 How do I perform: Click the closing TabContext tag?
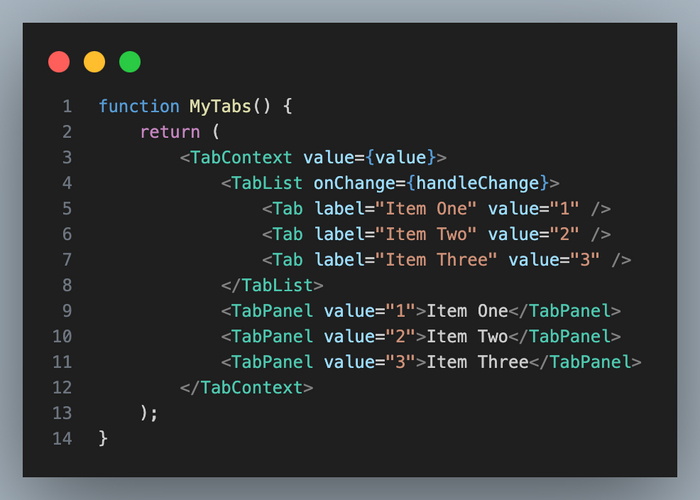click(x=246, y=387)
